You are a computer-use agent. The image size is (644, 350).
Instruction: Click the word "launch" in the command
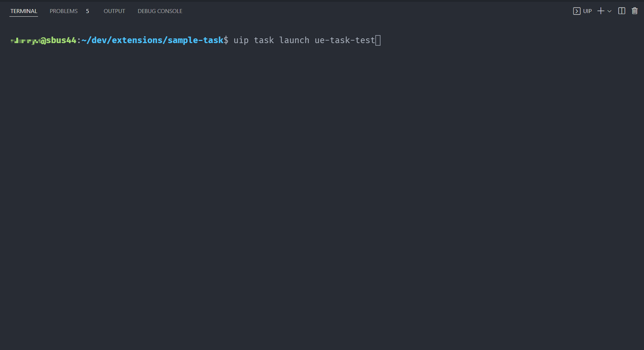[x=294, y=40]
